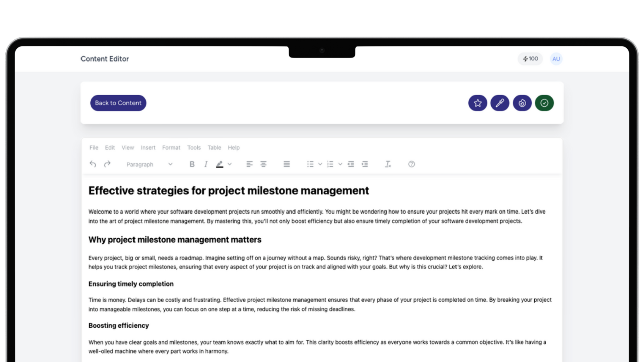This screenshot has height=362, width=644.
Task: Open the highlight color dropdown arrow
Action: tap(230, 164)
